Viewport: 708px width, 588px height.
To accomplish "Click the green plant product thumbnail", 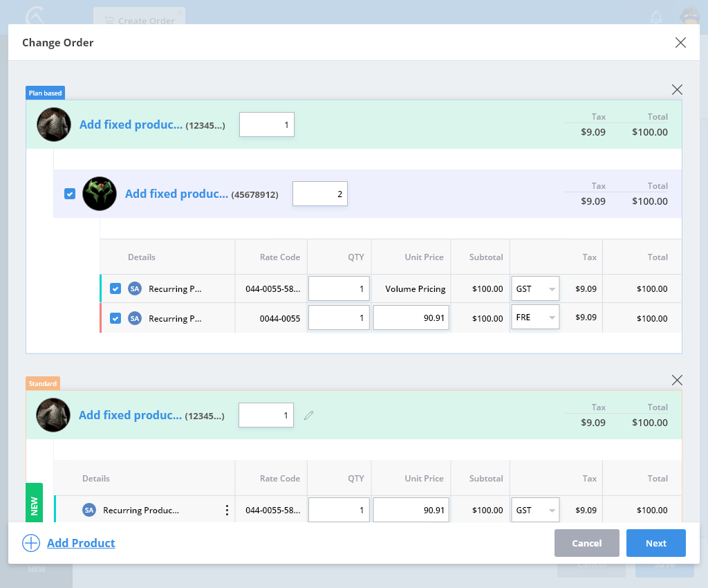I will 100,194.
